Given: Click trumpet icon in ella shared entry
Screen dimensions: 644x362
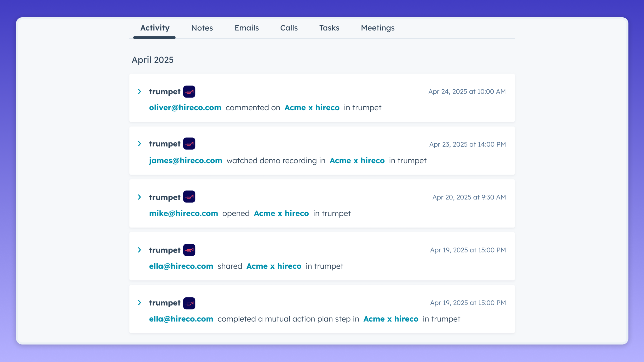Looking at the screenshot, I should pos(189,250).
